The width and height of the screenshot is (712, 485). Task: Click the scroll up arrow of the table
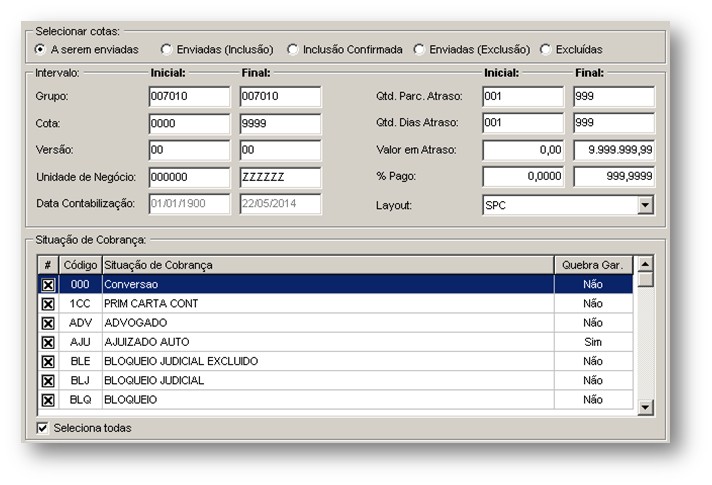tap(645, 263)
